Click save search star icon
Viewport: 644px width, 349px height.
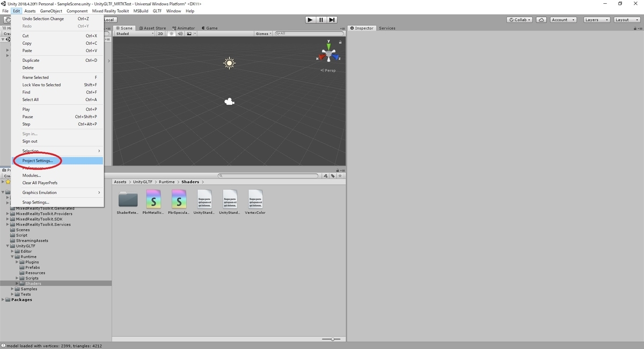pos(340,176)
